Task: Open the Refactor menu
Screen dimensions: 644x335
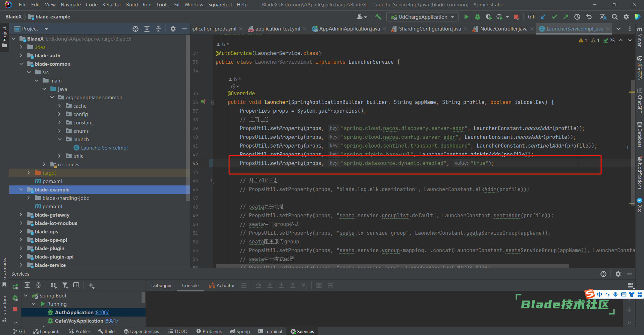Action: click(x=111, y=5)
